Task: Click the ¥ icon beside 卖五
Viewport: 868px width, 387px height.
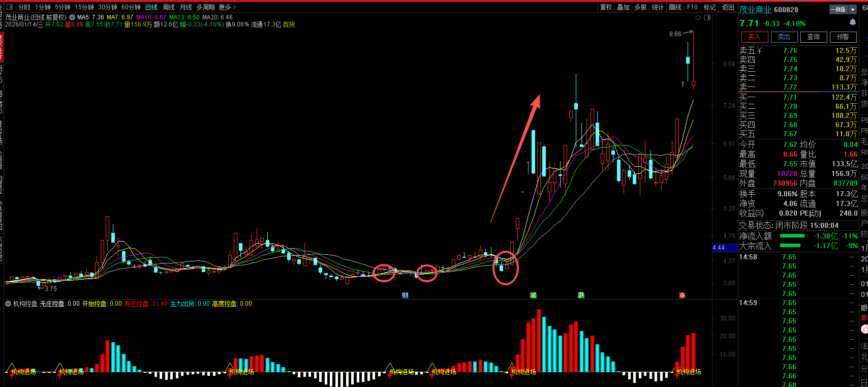Action: (759, 50)
